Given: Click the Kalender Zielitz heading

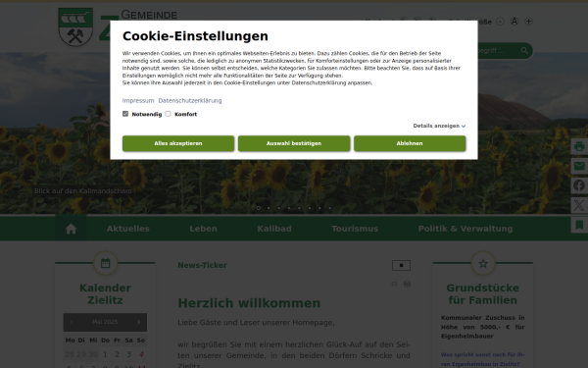Looking at the screenshot, I should coord(106,294).
